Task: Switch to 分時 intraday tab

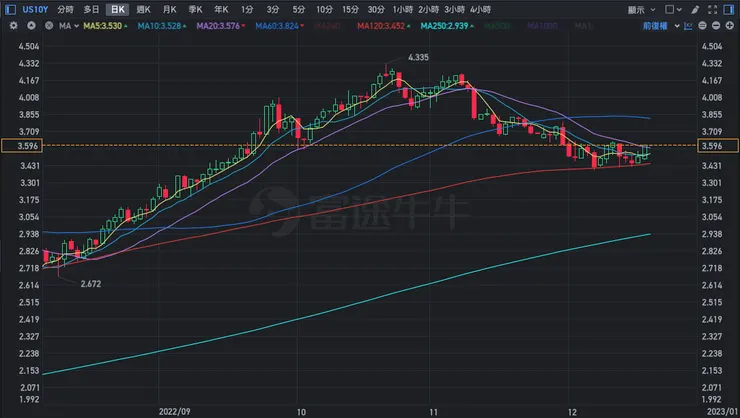Action: point(65,9)
